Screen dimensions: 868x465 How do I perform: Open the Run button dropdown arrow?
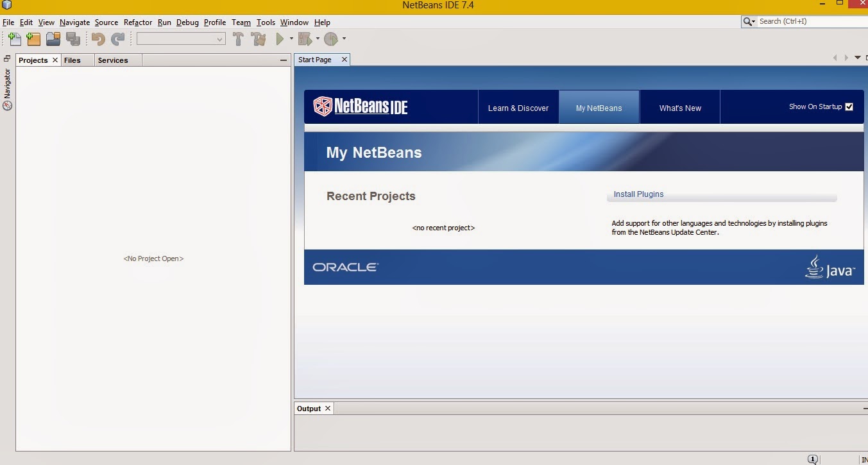[291, 38]
